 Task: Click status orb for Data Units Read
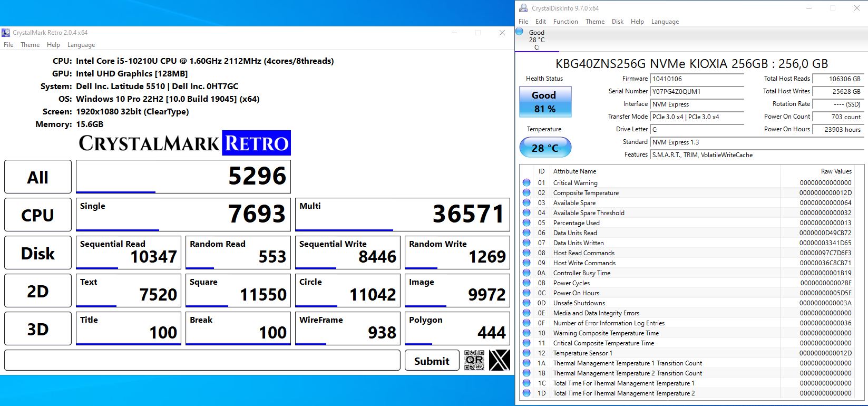click(x=526, y=233)
